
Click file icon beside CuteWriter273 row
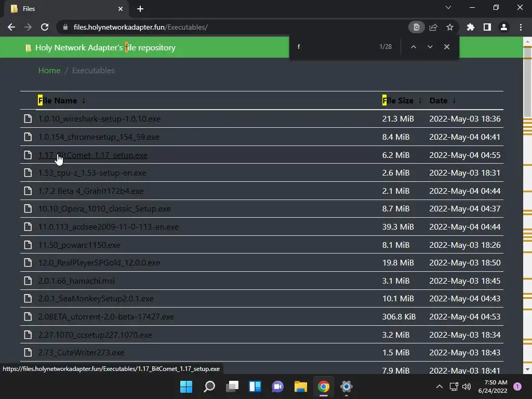28,352
